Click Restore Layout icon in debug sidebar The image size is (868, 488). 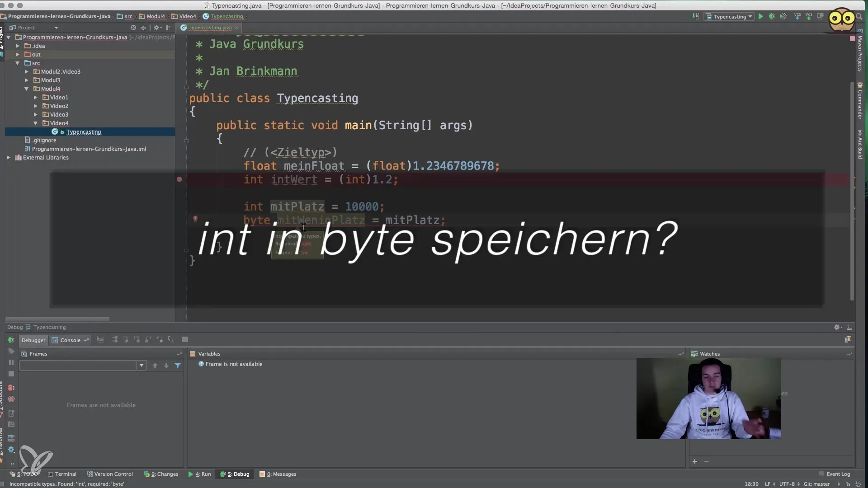click(11, 438)
